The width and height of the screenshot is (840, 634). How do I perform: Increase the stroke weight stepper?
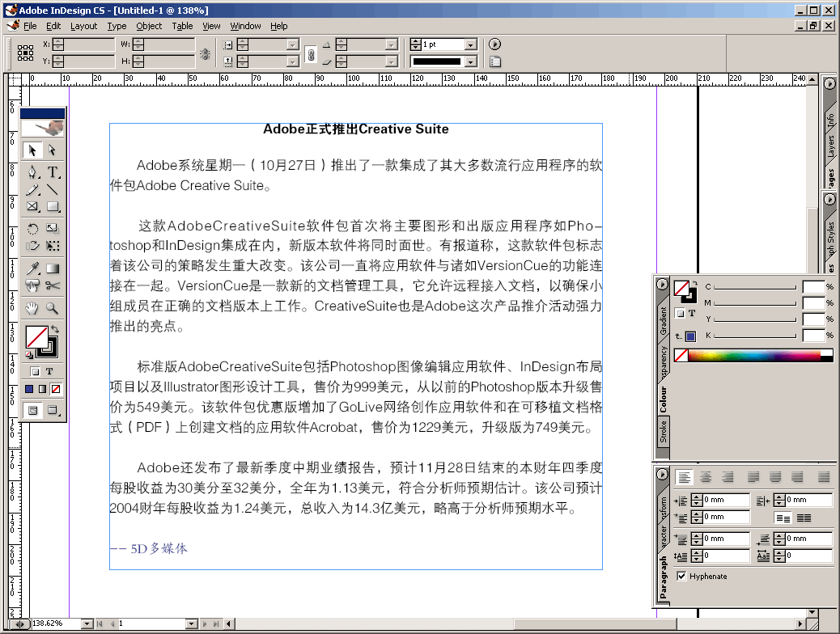[416, 42]
